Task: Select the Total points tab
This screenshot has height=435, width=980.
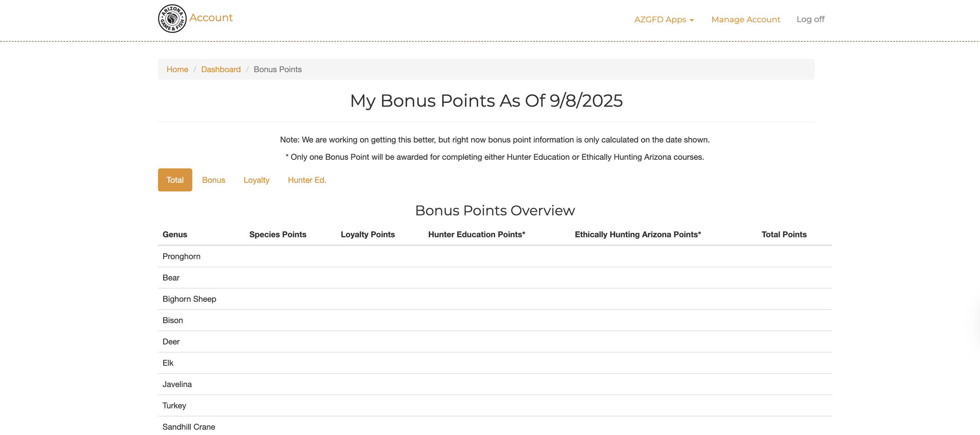Action: [174, 179]
